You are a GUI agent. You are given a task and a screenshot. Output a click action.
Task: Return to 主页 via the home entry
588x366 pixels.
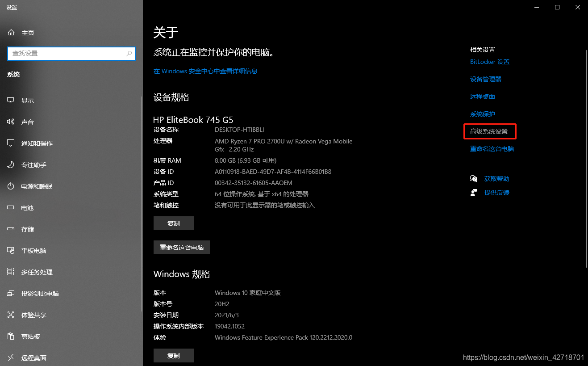point(28,32)
